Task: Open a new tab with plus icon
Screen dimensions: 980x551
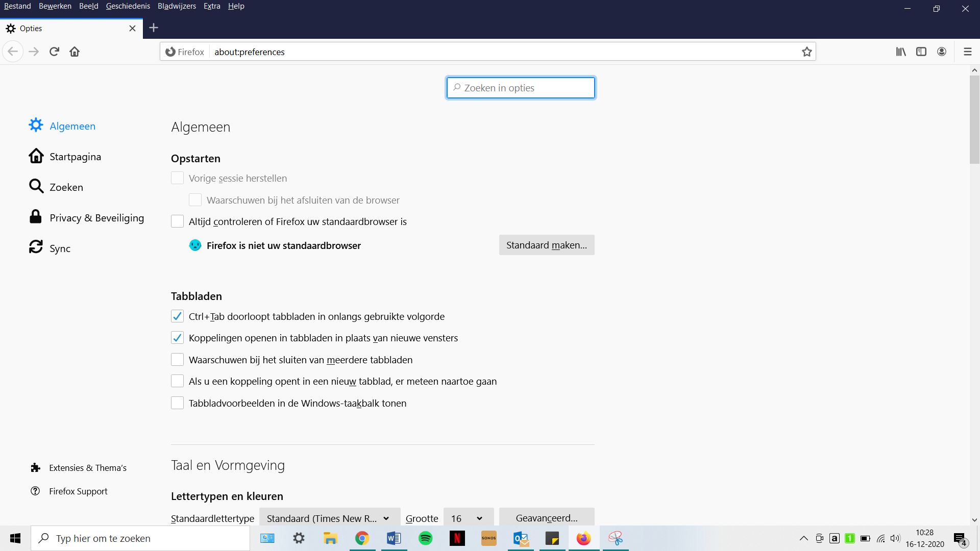Action: 154,28
